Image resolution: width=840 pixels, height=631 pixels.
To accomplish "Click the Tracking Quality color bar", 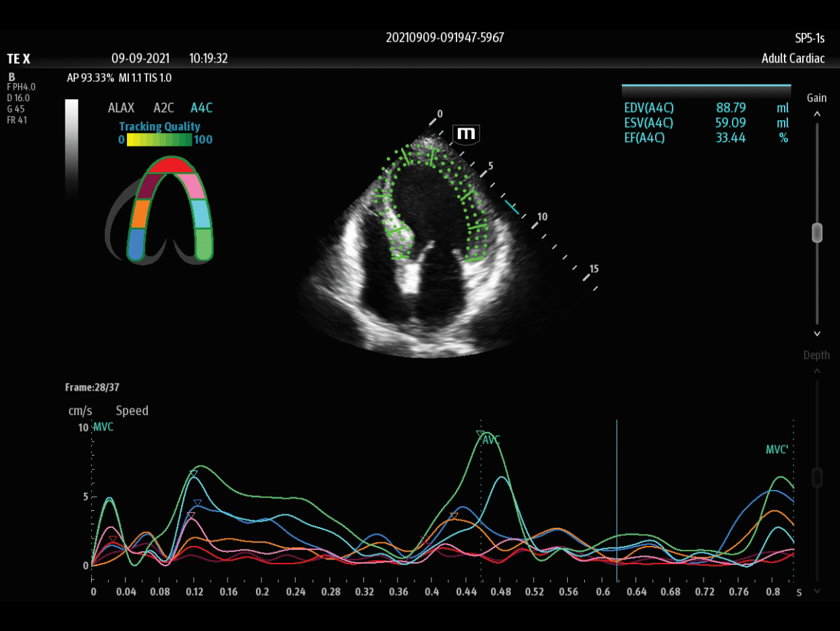I will click(160, 140).
